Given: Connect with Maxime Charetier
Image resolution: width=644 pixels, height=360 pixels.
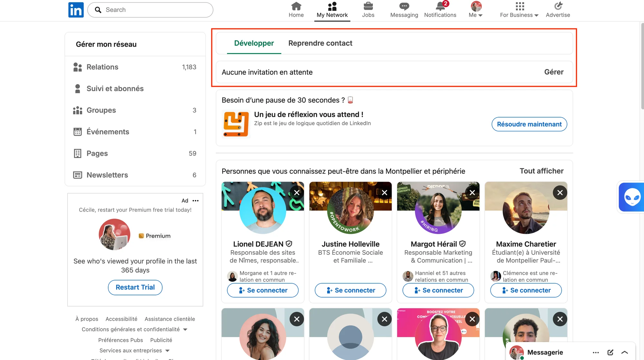Looking at the screenshot, I should tap(526, 290).
